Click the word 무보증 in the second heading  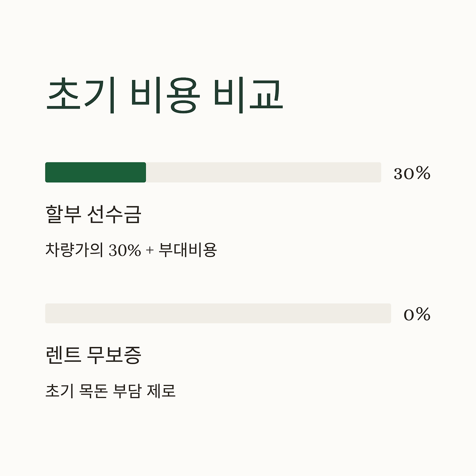114,355
